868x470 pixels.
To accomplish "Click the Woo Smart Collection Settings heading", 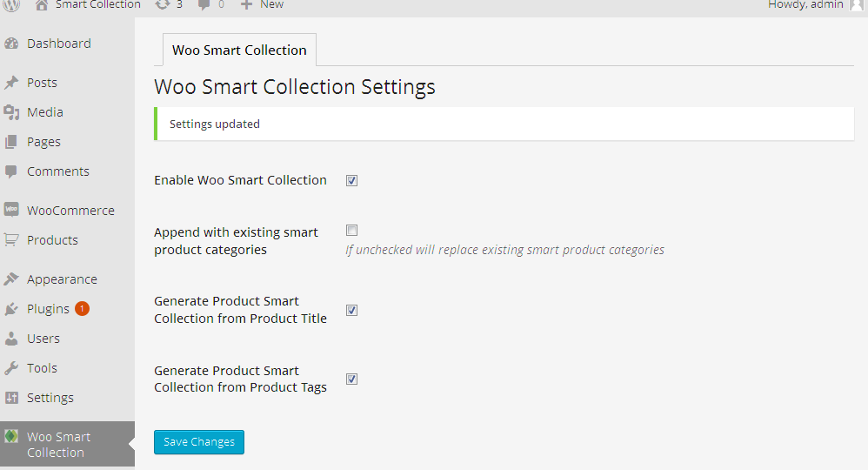I will [295, 87].
